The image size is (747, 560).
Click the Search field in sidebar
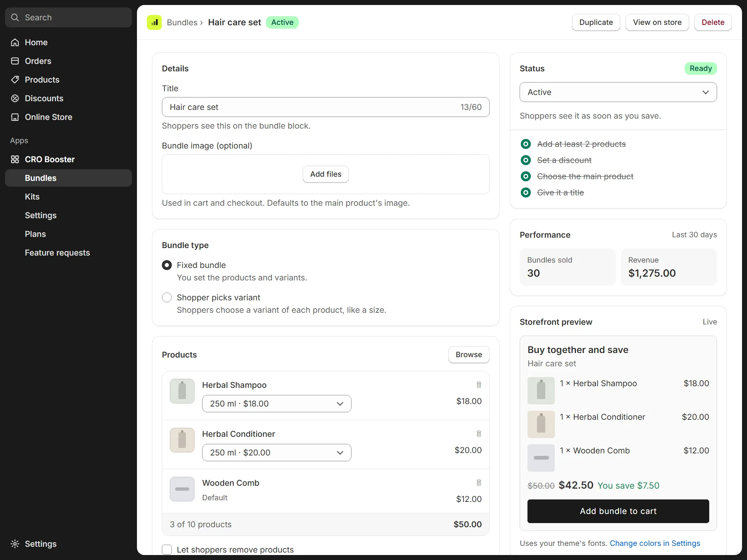[68, 17]
